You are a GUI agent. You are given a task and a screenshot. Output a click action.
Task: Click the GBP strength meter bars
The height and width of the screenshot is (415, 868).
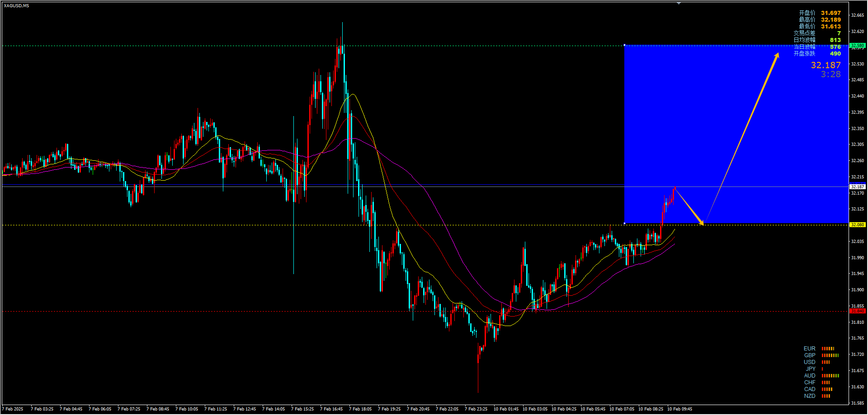830,355
